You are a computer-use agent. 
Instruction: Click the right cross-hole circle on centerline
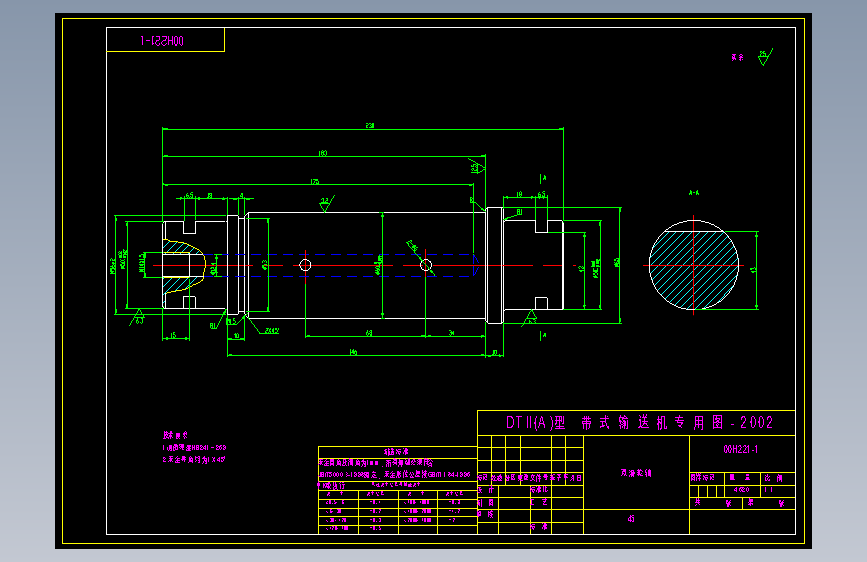click(426, 266)
